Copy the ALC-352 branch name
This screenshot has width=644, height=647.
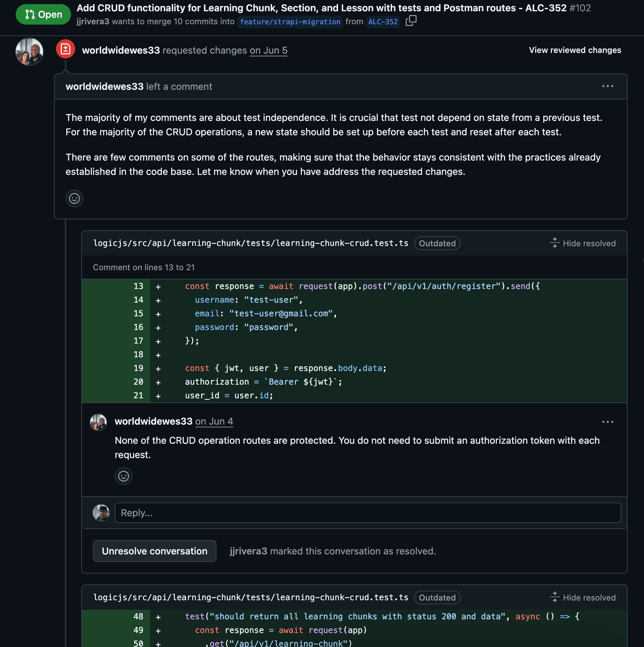411,21
